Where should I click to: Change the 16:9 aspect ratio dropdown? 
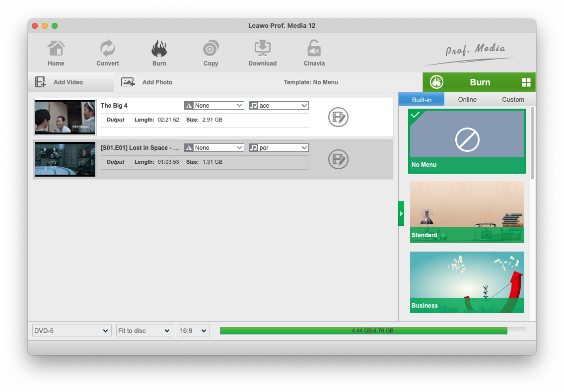pyautogui.click(x=194, y=331)
